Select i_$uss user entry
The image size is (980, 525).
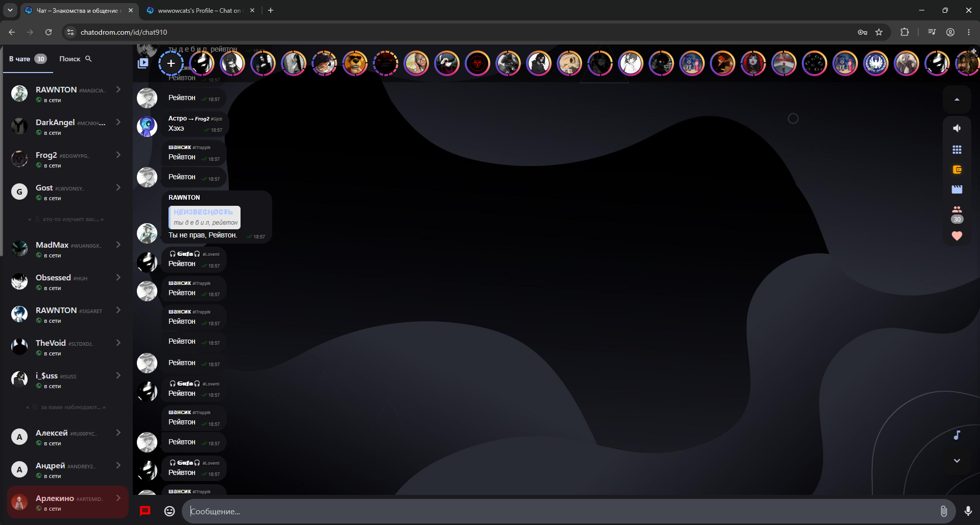tap(66, 380)
